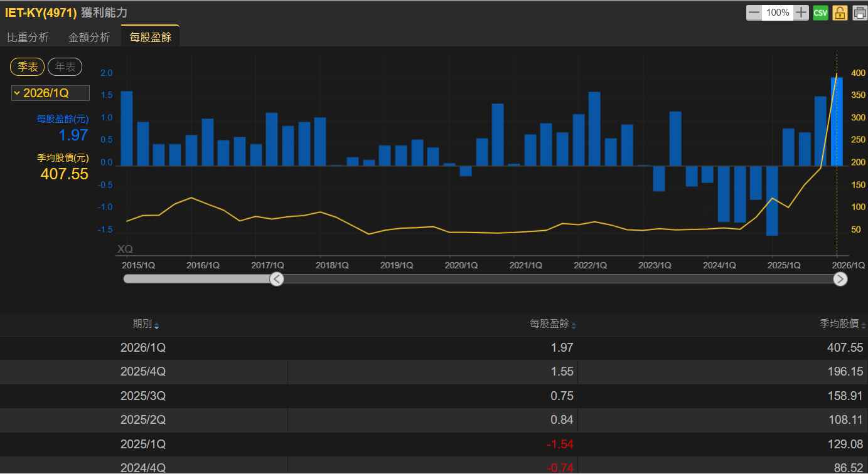Click the highlighted 2026/1Q chart bar
Screen dimensions: 868x474
click(x=837, y=122)
